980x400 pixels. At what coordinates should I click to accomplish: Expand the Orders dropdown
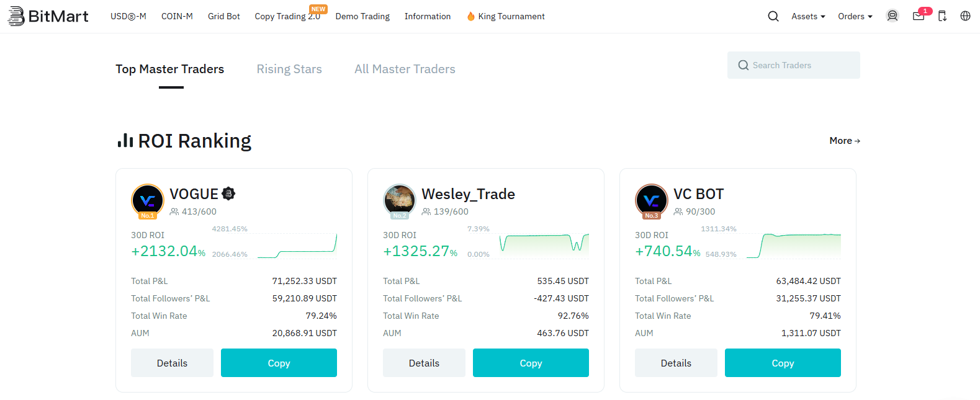[855, 16]
